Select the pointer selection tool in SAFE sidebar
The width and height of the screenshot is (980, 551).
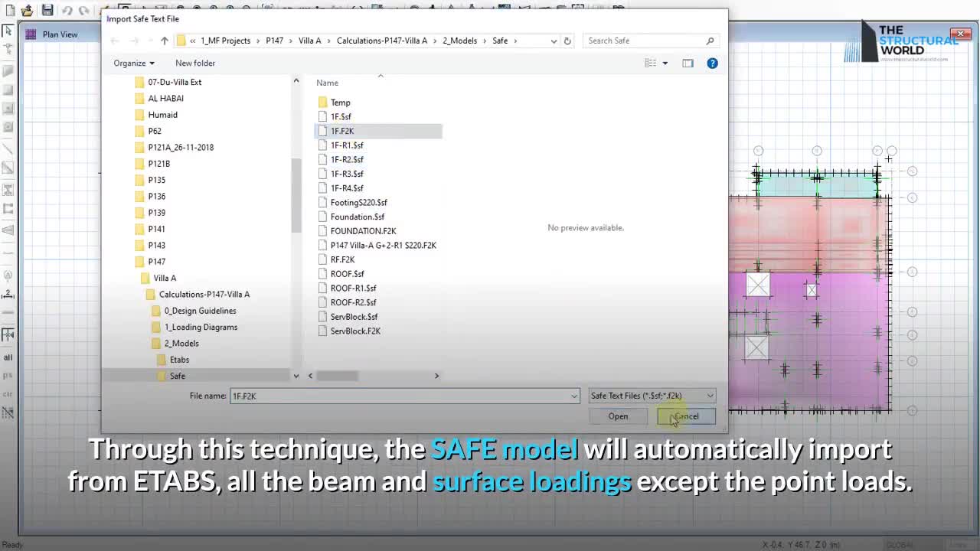click(x=8, y=31)
